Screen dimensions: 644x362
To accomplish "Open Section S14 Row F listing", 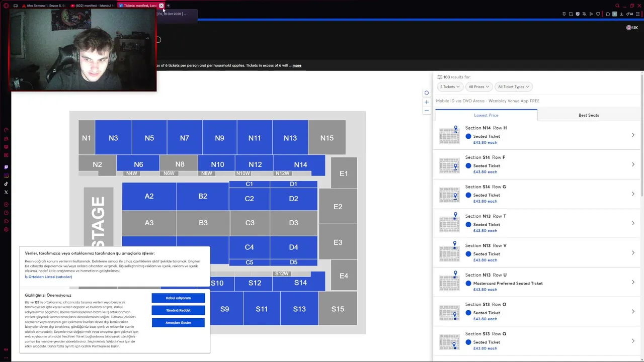I will tap(537, 164).
